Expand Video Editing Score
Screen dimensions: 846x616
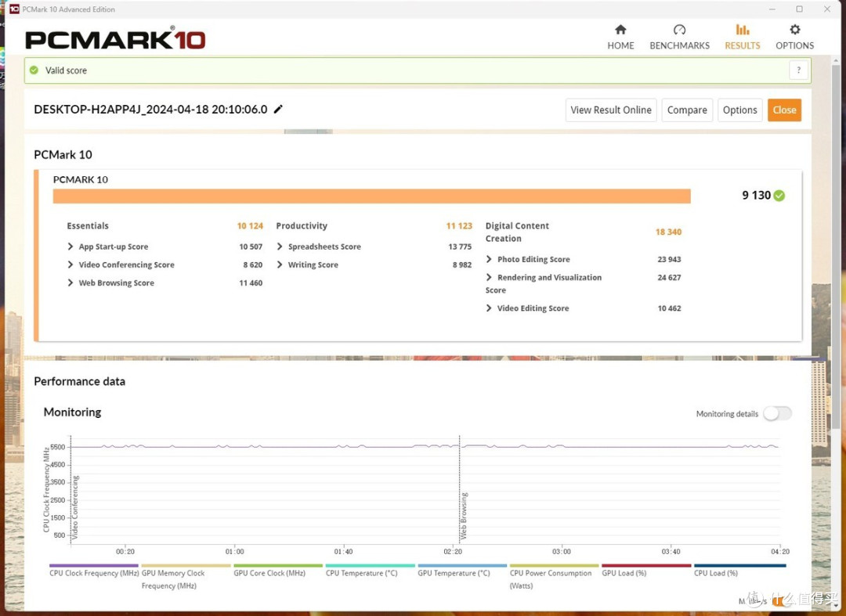[489, 308]
